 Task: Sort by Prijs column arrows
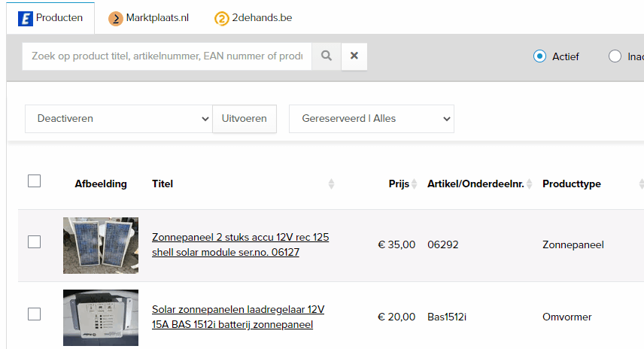coord(414,184)
